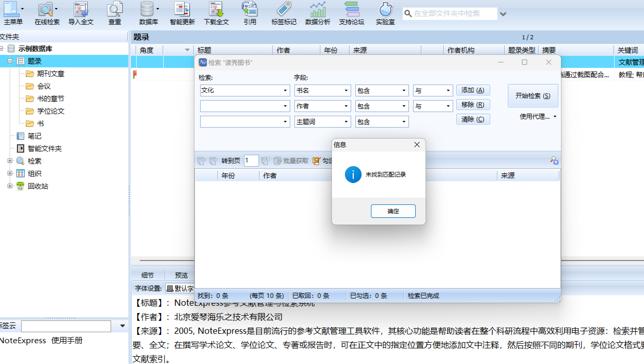Sort by the 标题 column header in 题录 list
This screenshot has height=364, width=644.
pos(233,50)
